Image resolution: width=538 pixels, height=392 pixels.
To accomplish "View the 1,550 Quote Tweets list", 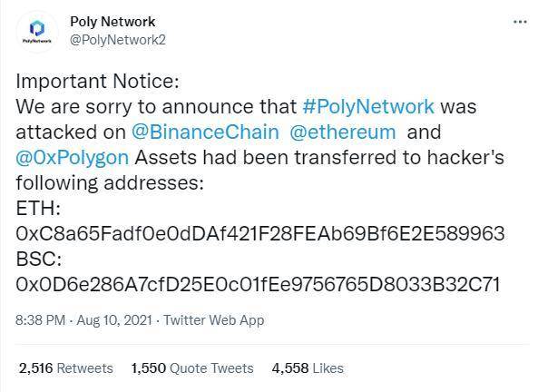I will (x=192, y=368).
